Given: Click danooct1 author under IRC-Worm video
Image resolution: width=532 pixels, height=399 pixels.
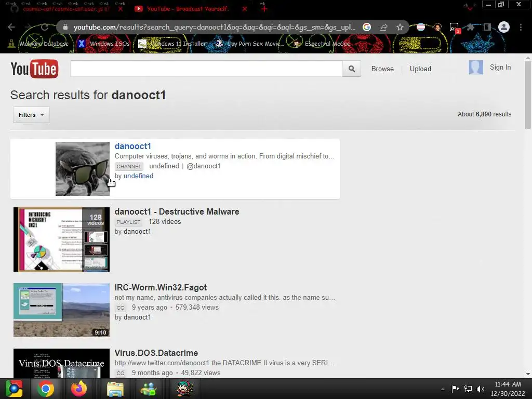Looking at the screenshot, I should pyautogui.click(x=137, y=317).
